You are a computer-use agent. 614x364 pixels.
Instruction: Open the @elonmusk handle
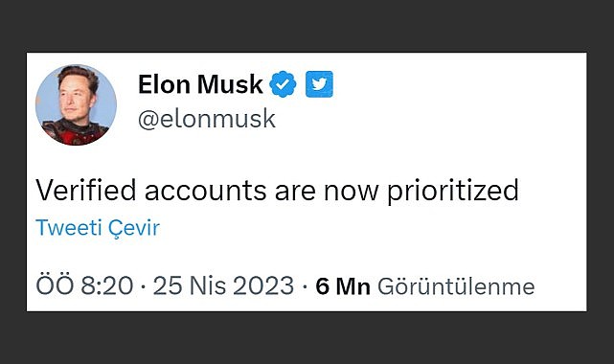207,119
